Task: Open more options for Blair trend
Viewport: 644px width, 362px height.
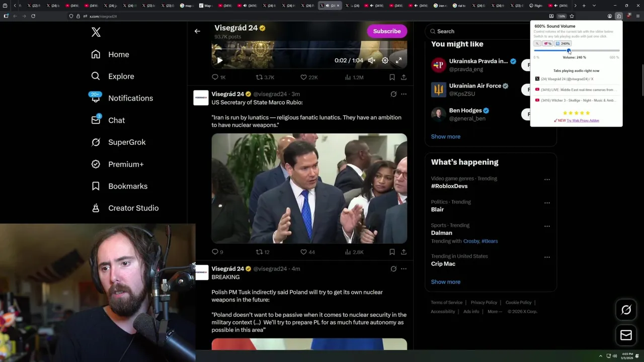Action: coord(547,203)
